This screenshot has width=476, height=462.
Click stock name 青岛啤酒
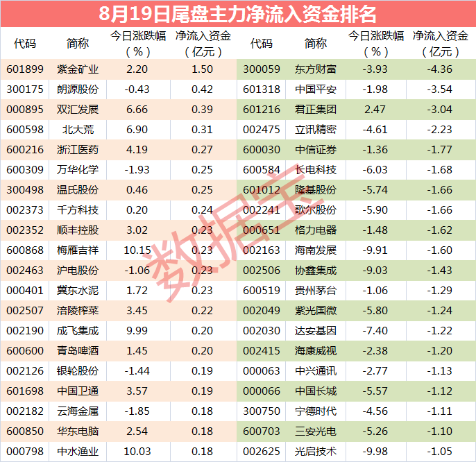click(78, 351)
